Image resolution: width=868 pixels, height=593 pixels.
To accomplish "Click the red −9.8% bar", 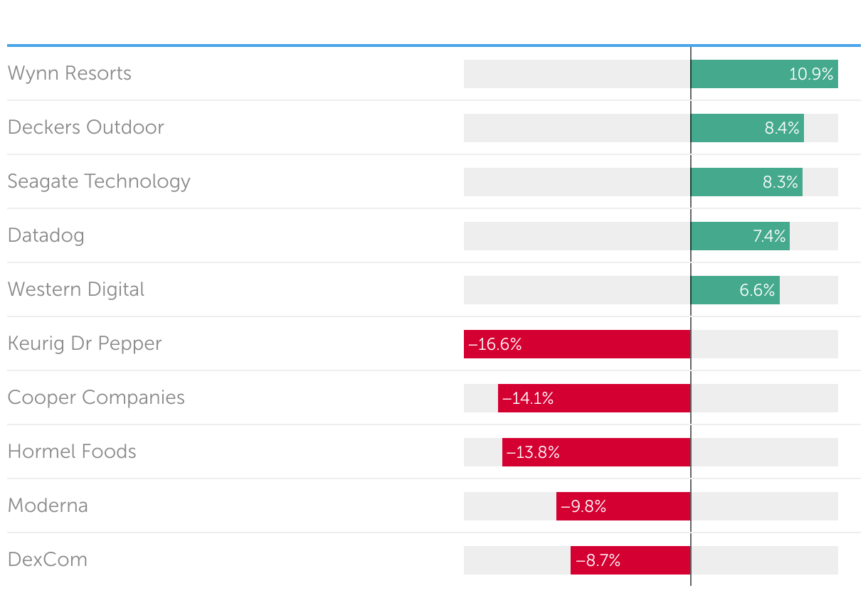I will coord(623,506).
